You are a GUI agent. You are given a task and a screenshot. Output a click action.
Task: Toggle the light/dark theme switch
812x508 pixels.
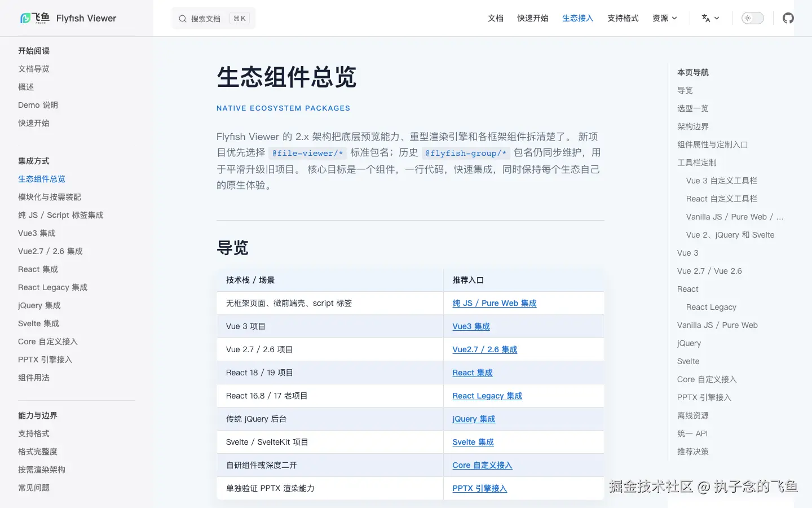(753, 18)
